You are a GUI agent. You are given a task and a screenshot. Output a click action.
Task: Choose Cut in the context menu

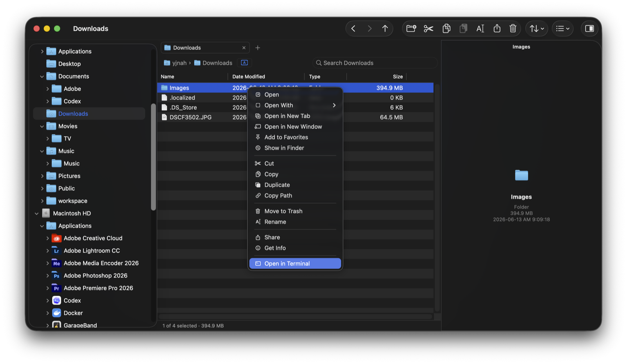(x=295, y=163)
